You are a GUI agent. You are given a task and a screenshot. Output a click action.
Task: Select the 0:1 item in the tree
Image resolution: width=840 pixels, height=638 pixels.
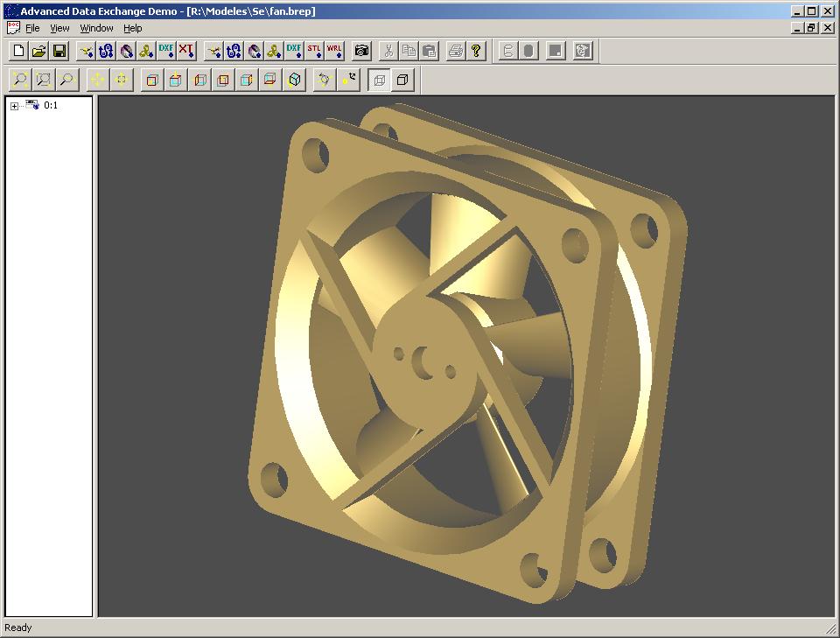click(x=51, y=106)
